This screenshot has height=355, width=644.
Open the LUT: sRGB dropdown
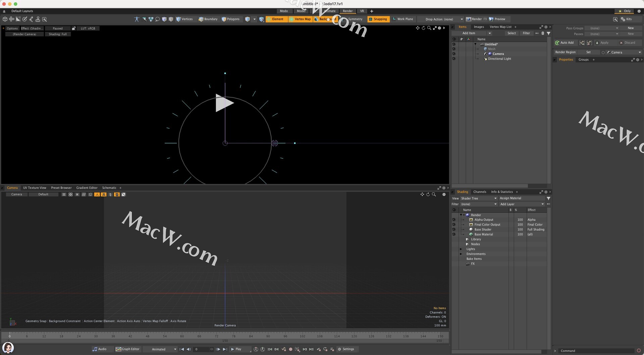[88, 28]
